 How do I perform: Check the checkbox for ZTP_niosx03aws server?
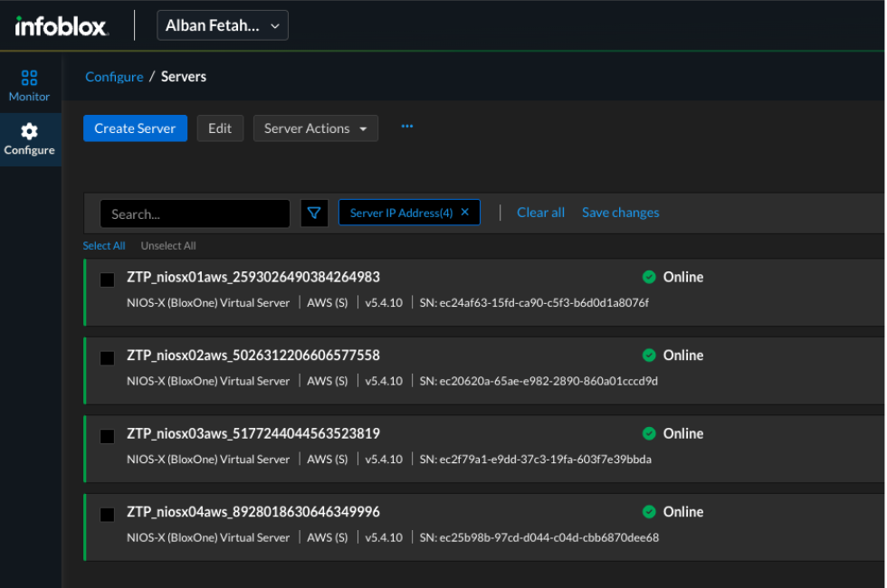[107, 437]
